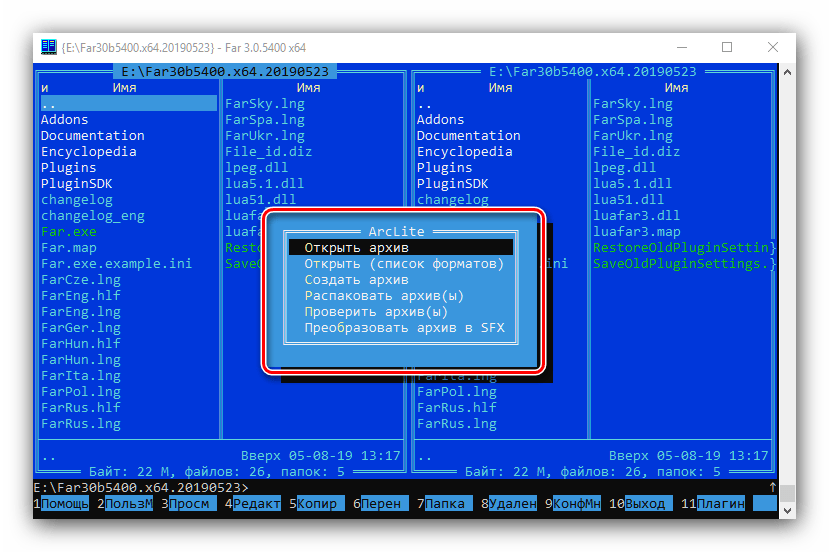Select Far.exe.example.ini in left panel
The height and width of the screenshot is (552, 829).
coord(116,263)
